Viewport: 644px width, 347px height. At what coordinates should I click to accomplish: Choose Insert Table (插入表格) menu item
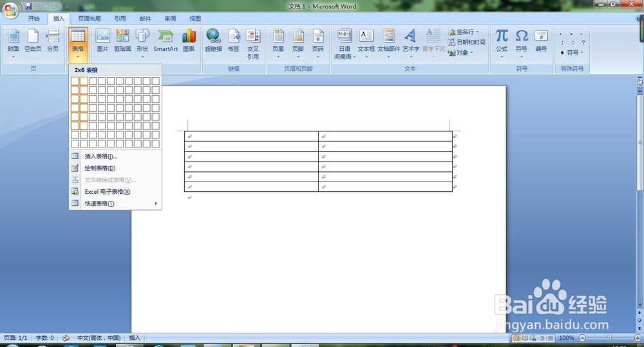(x=115, y=156)
